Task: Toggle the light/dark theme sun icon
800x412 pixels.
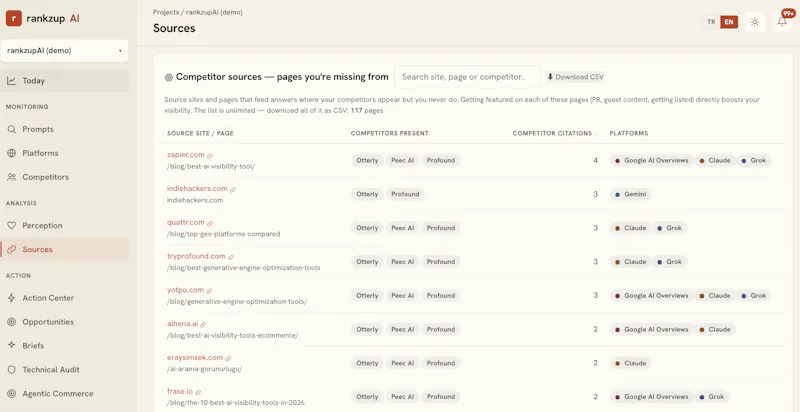Action: (x=755, y=22)
